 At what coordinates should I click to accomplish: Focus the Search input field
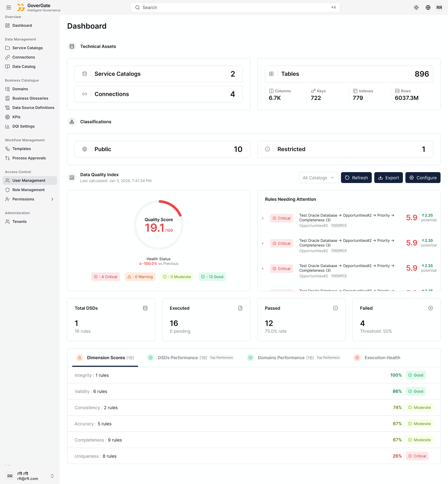click(x=235, y=7)
